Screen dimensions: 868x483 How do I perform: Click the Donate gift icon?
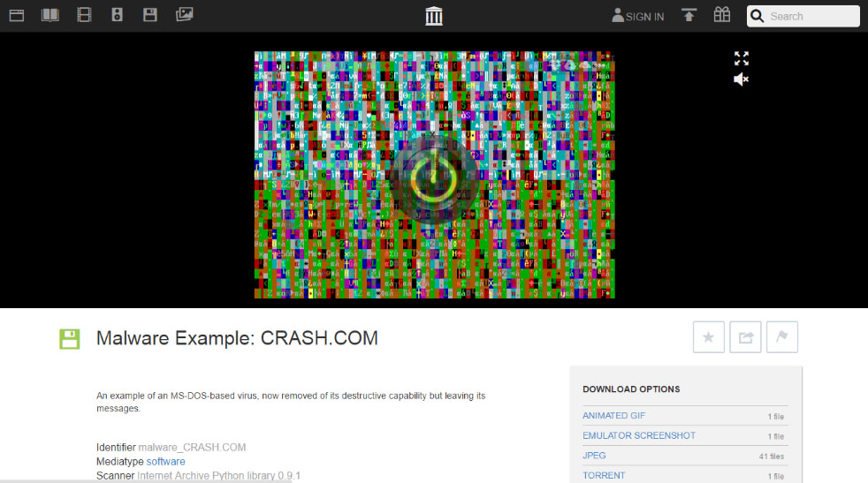tap(722, 14)
